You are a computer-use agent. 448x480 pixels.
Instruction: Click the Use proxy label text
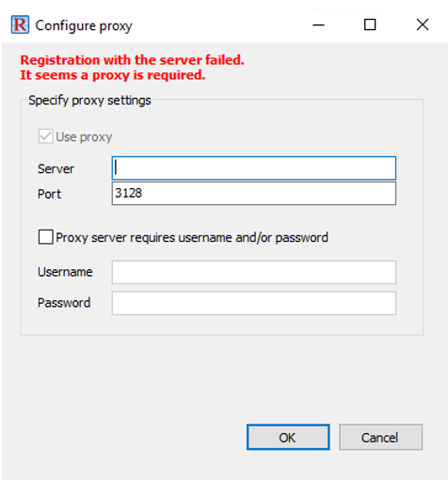(84, 137)
